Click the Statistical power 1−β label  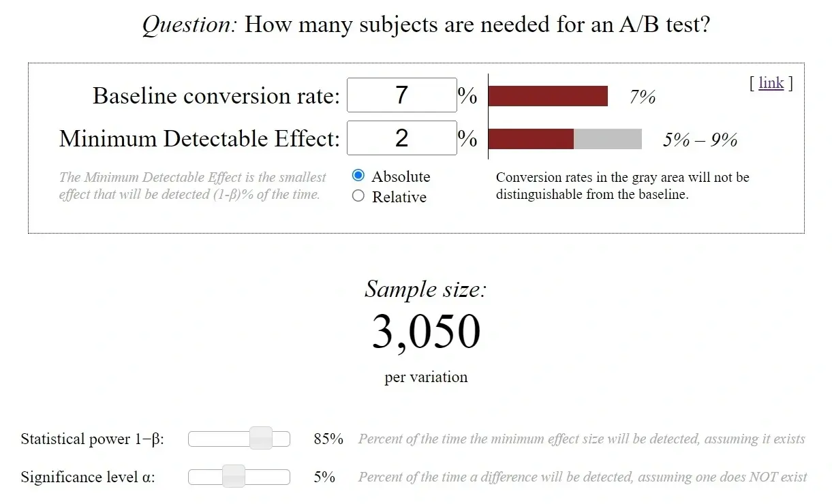(x=92, y=439)
